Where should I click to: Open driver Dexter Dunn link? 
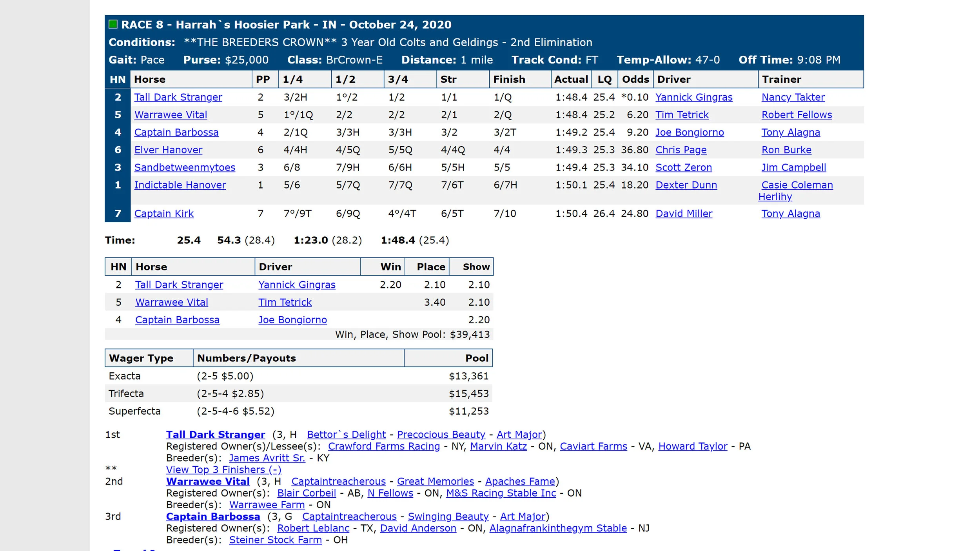pyautogui.click(x=686, y=185)
